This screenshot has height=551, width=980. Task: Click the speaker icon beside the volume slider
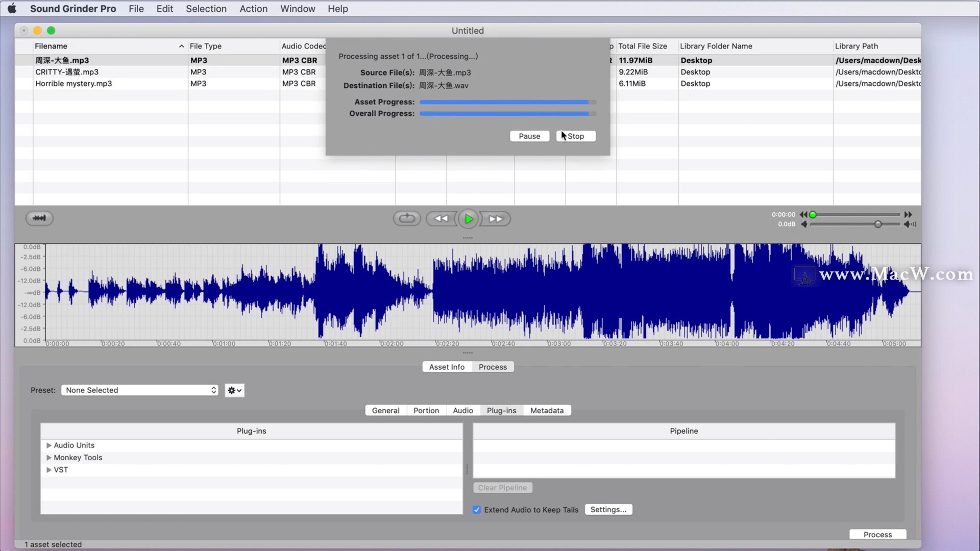tap(912, 224)
